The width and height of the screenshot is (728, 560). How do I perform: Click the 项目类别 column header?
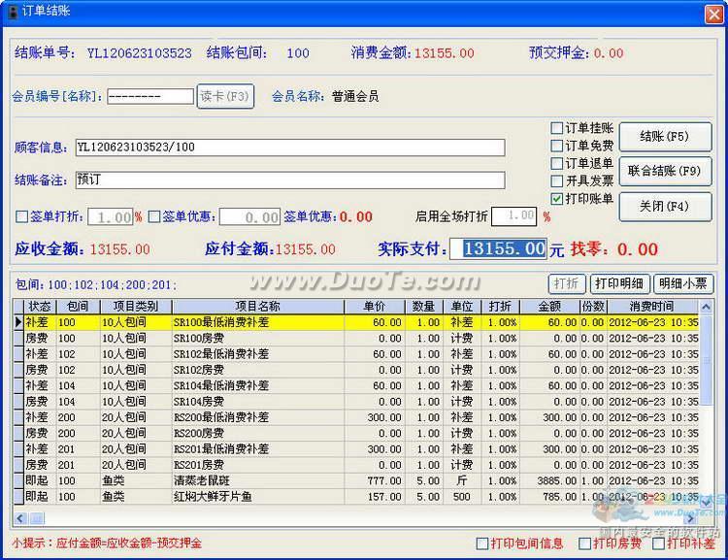(136, 307)
